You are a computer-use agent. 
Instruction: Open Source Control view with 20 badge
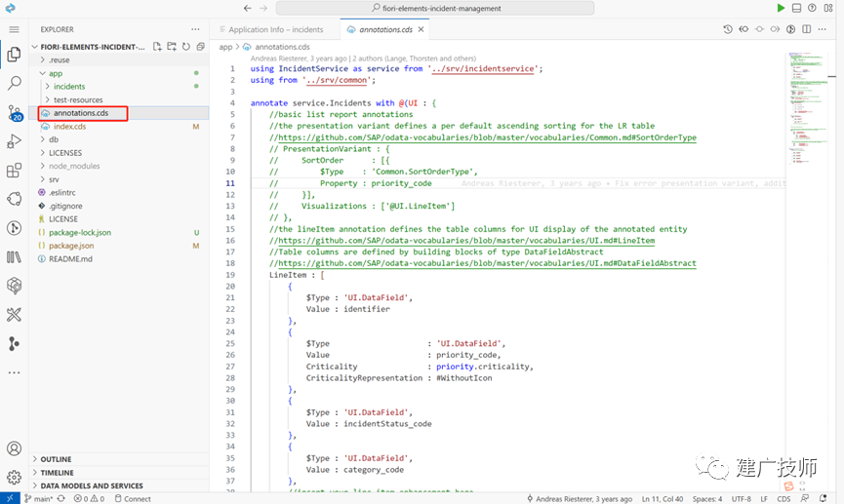point(14,113)
